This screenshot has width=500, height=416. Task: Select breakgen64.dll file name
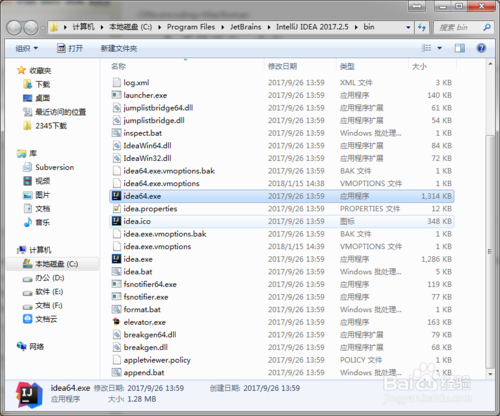pos(150,335)
